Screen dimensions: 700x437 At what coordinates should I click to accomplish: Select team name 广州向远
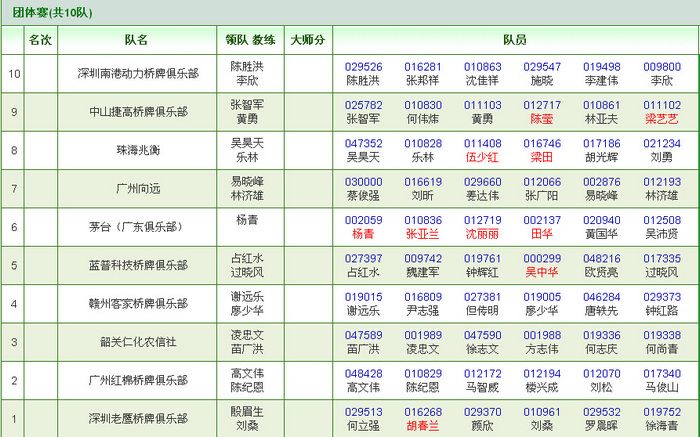point(138,189)
